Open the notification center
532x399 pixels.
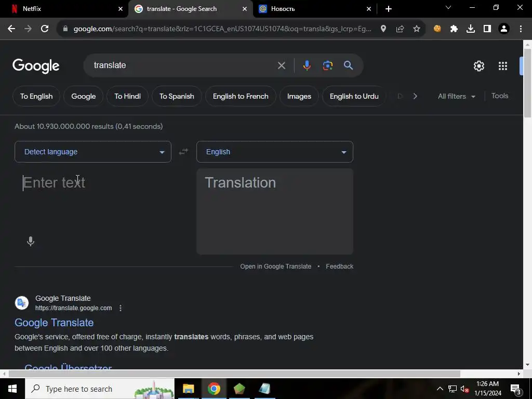[516, 389]
